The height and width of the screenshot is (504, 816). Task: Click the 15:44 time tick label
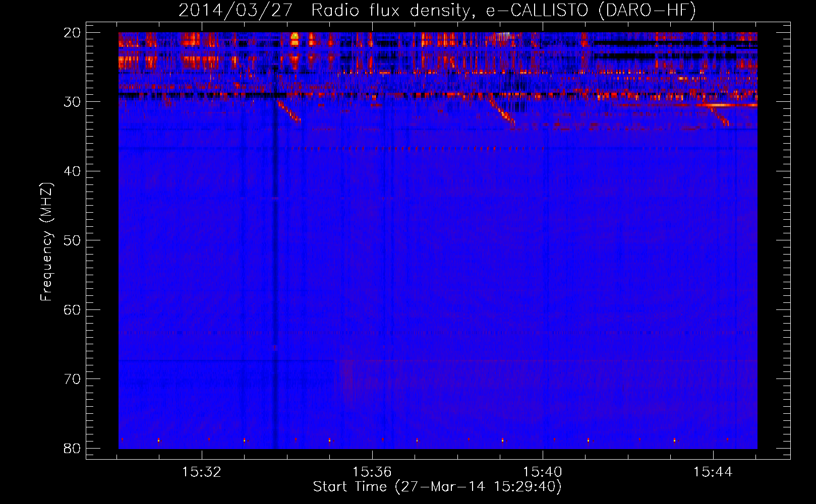coord(713,472)
